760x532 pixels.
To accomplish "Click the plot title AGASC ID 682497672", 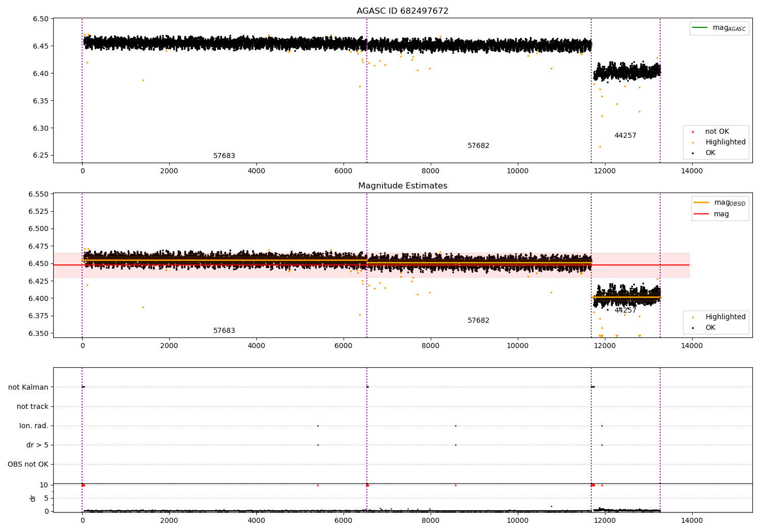I will click(402, 11).
